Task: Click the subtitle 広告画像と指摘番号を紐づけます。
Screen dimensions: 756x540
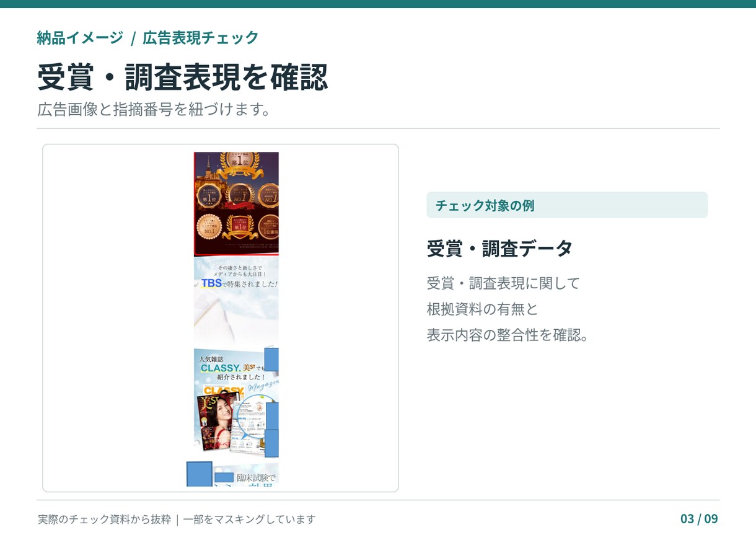Action: pos(154,110)
